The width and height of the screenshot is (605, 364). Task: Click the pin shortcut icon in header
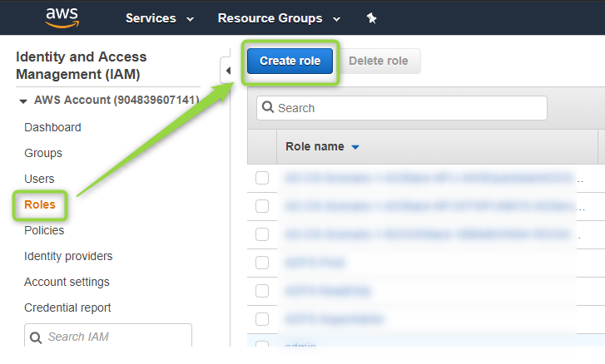tap(371, 18)
